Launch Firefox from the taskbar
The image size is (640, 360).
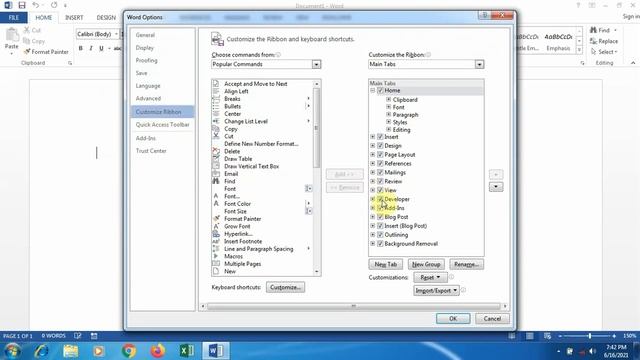coord(158,351)
